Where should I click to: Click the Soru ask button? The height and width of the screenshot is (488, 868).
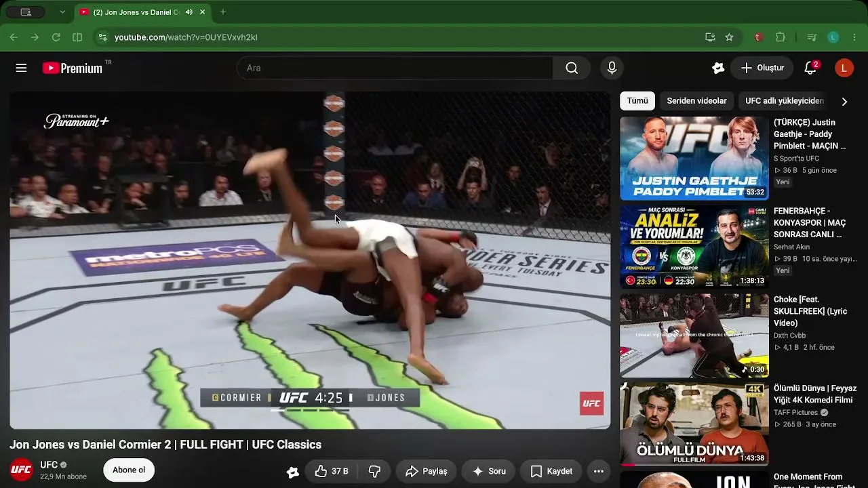(x=488, y=471)
